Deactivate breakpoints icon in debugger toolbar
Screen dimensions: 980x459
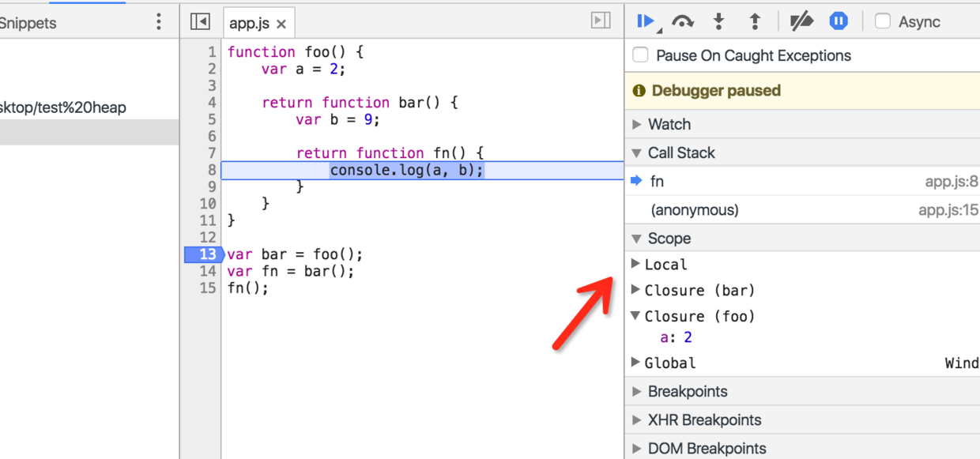[801, 21]
